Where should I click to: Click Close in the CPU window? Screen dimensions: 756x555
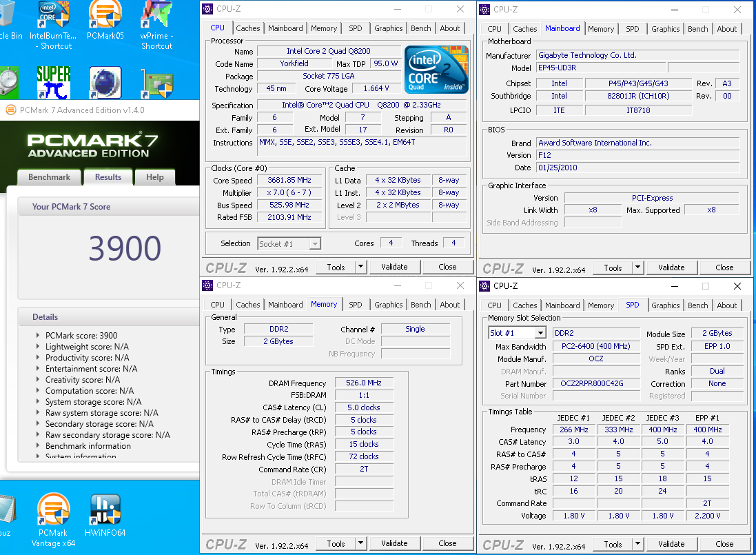coord(447,267)
